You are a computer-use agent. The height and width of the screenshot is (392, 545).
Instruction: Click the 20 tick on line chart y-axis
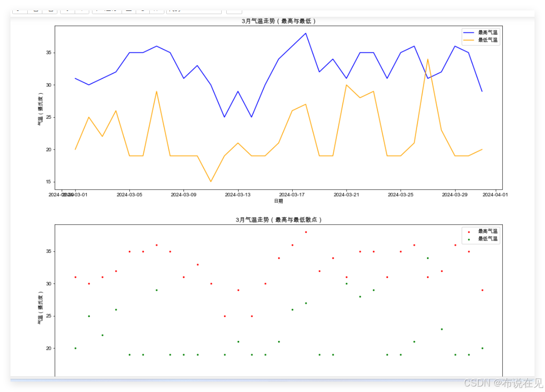tap(49, 150)
